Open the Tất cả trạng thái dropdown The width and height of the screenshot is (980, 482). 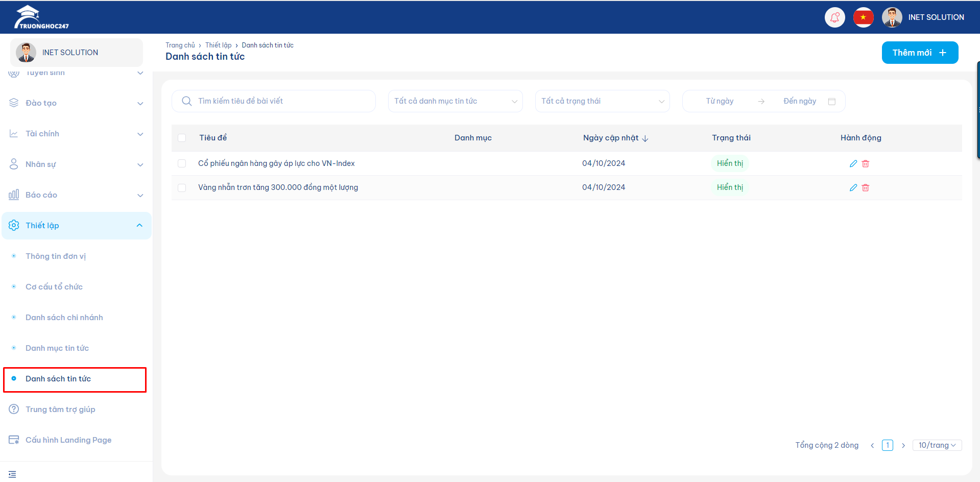[602, 101]
